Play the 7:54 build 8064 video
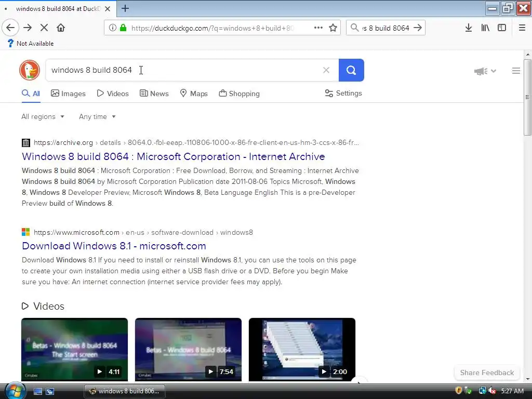Screen dimensions: 532x399 [188, 350]
